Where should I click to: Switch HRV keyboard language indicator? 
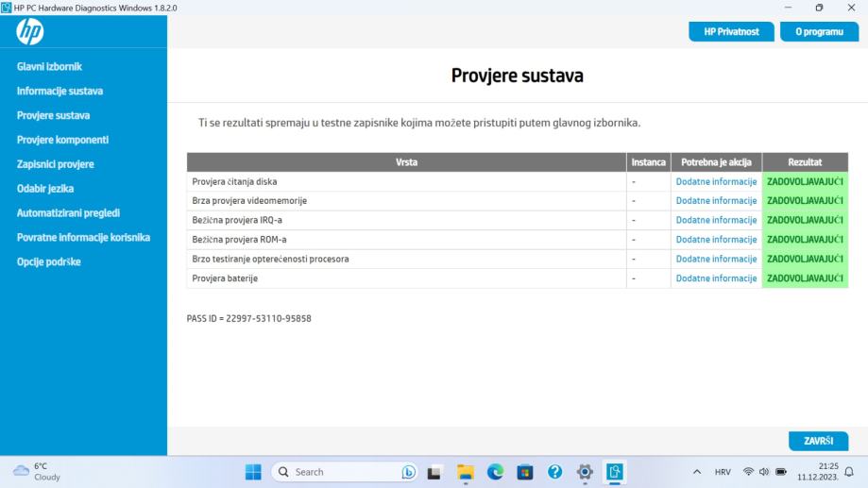[x=723, y=472]
